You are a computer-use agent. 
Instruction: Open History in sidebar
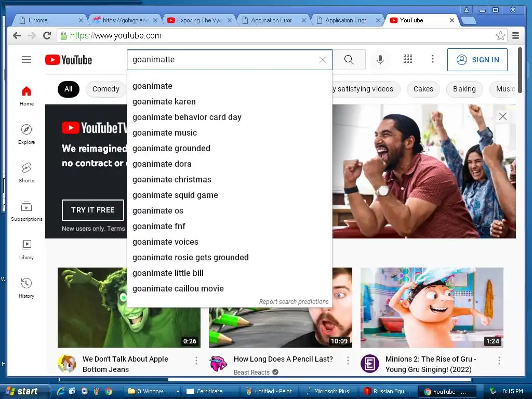(26, 288)
